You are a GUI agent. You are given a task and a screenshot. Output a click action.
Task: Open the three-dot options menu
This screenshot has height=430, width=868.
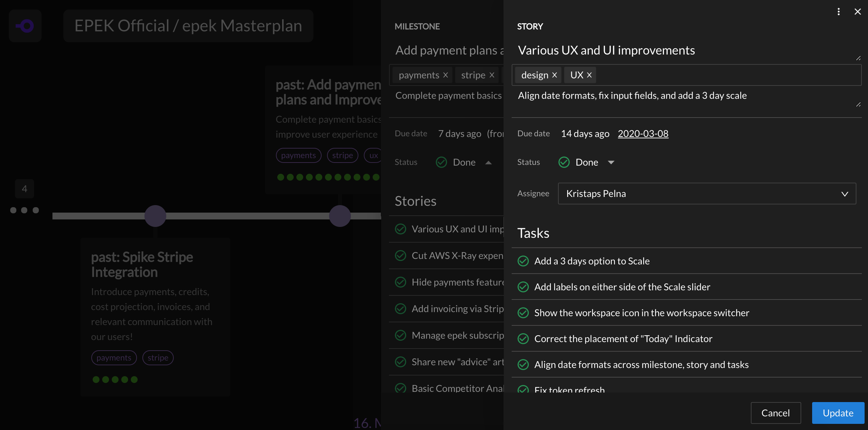pyautogui.click(x=838, y=11)
